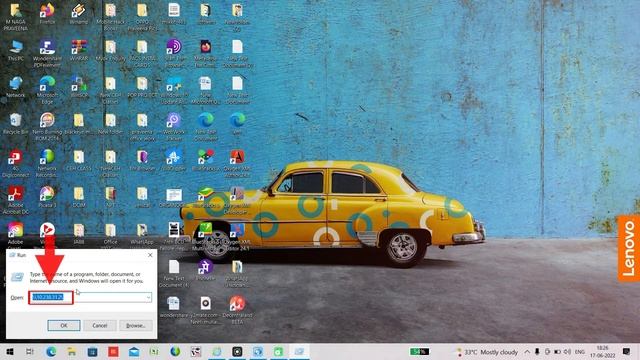Select the M NAGA PRAVEENA user folder
This screenshot has height=360, width=640.
16,17
